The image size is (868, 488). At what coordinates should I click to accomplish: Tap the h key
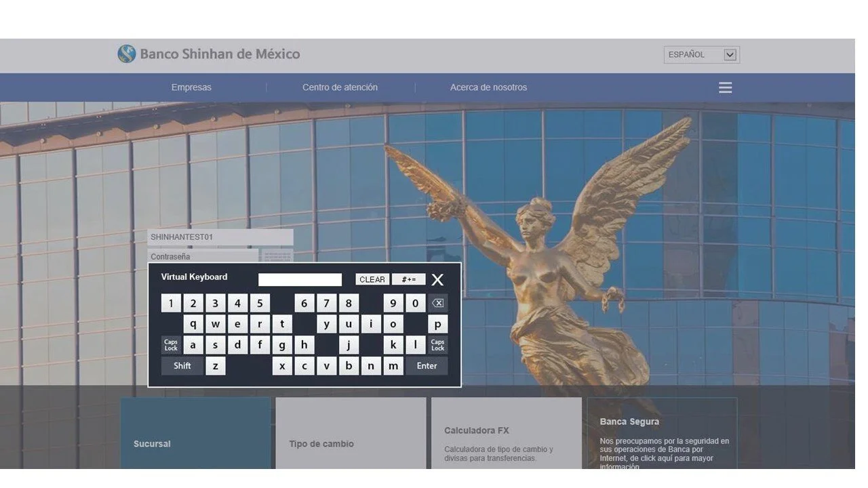coord(304,345)
